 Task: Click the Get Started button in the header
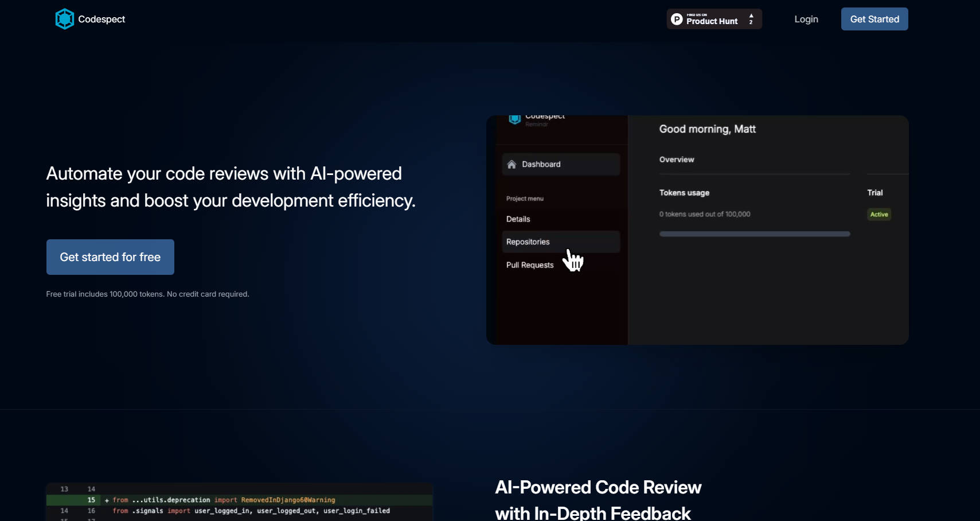coord(874,19)
